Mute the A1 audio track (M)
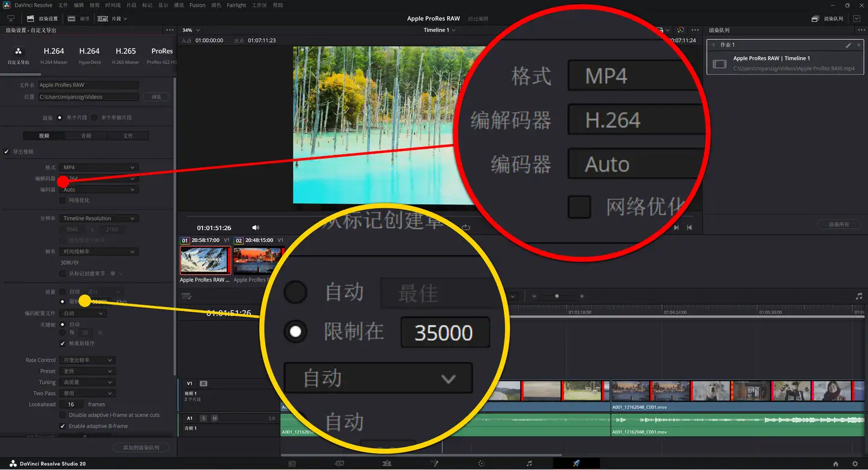 (215, 418)
